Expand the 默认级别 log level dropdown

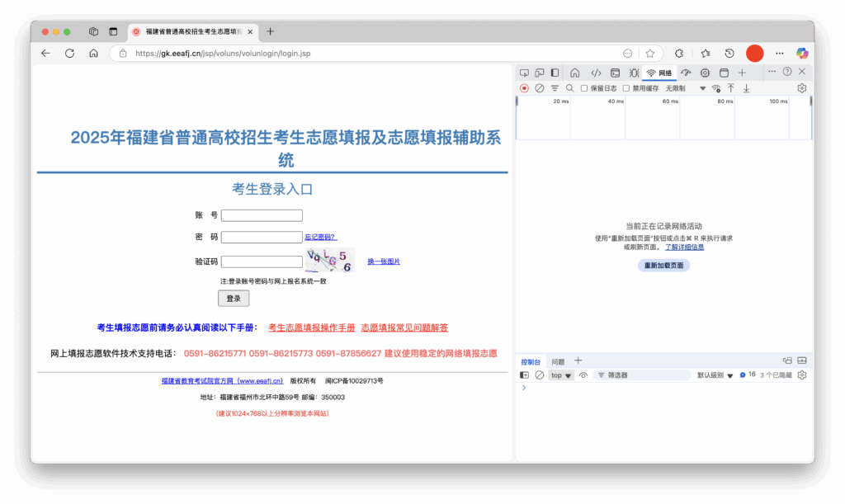pos(715,374)
